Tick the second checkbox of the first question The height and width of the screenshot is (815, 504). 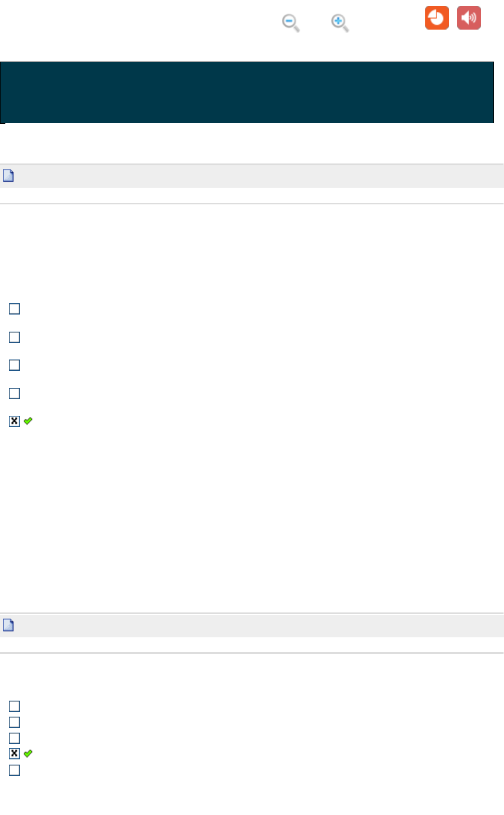14,337
